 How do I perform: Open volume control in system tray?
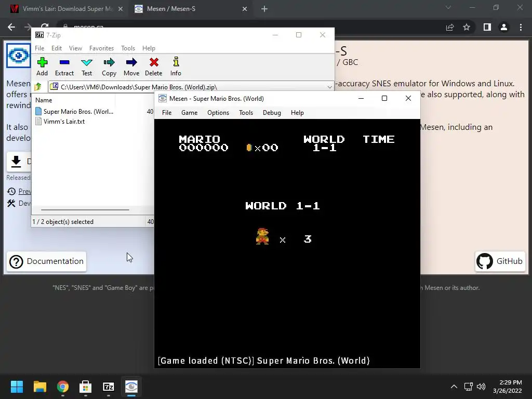[x=481, y=387]
